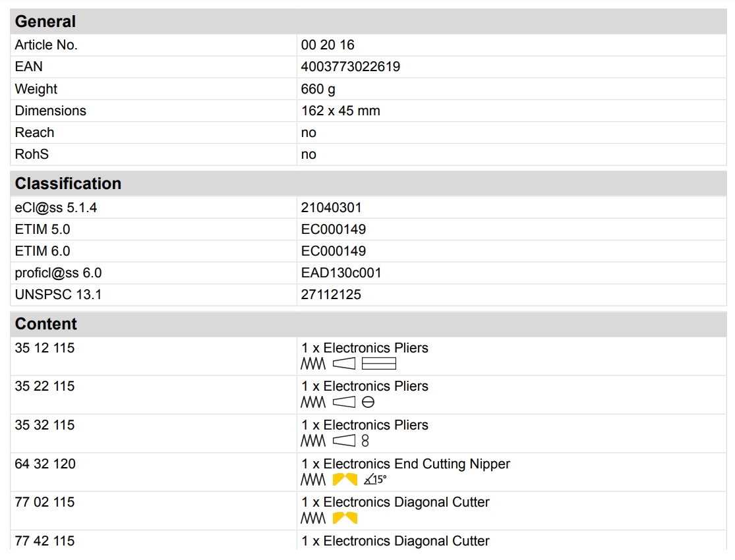Click the zigzag spring icon for Diagonal Cutter 77 02 115

click(x=313, y=518)
